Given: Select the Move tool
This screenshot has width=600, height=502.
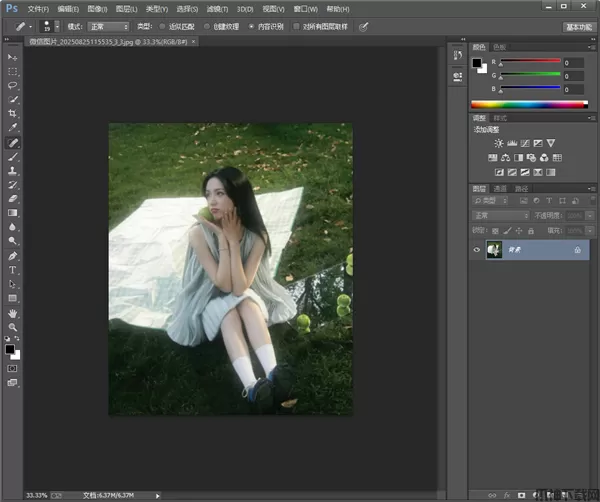Looking at the screenshot, I should point(13,58).
